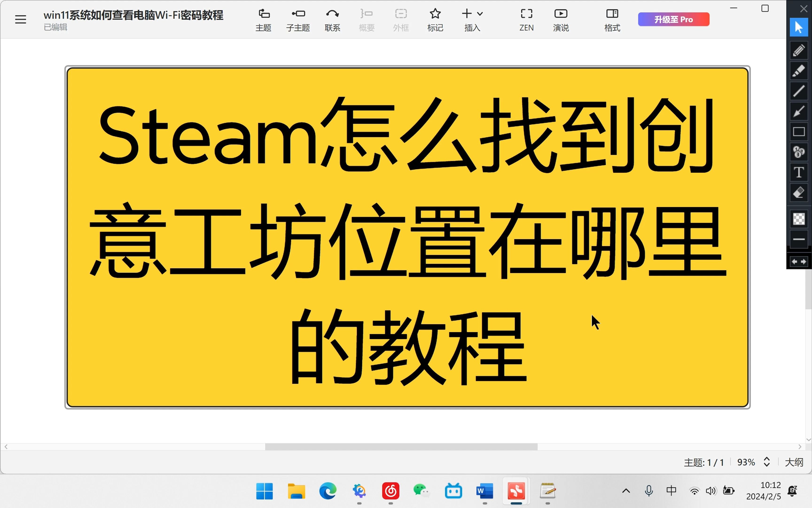The image size is (812, 508).
Task: Select the arrow pointer annotation tool
Action: 799,27
